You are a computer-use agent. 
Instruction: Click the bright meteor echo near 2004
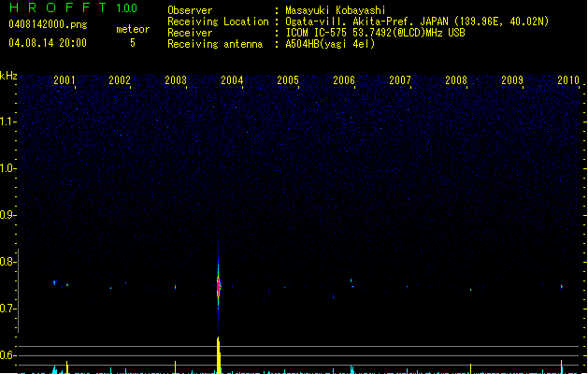click(219, 286)
